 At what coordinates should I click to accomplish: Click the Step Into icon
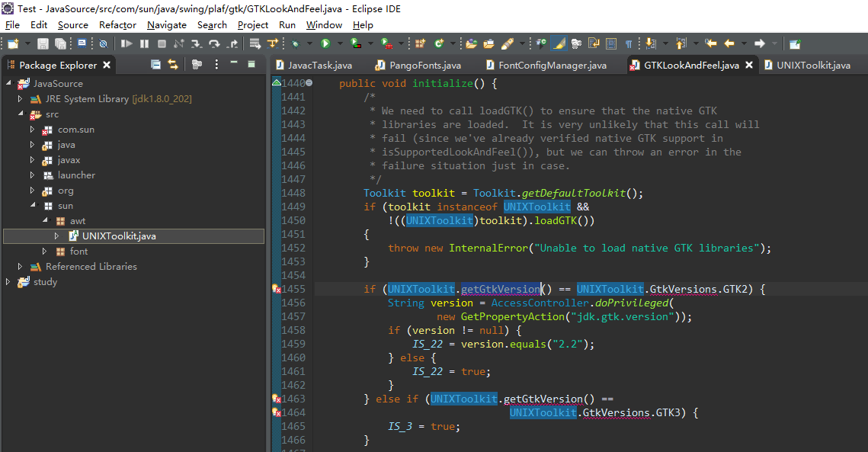197,43
